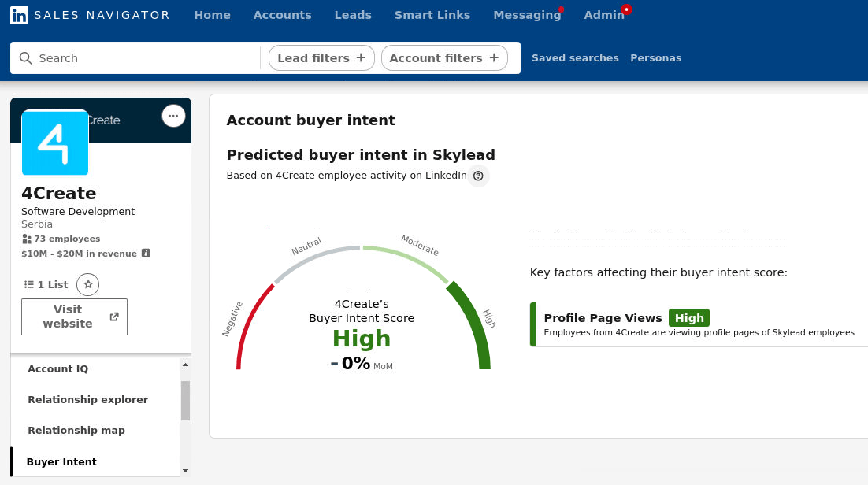868x485 pixels.
Task: Click the "Serbia" location text
Action: (37, 224)
